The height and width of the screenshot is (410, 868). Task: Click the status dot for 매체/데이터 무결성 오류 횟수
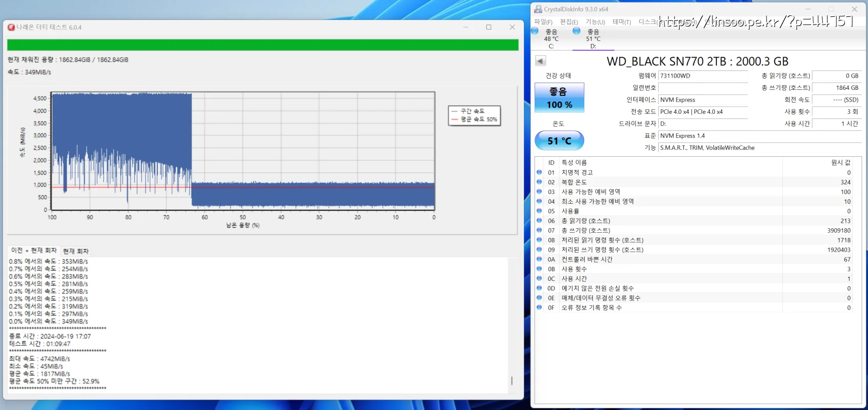(x=539, y=298)
